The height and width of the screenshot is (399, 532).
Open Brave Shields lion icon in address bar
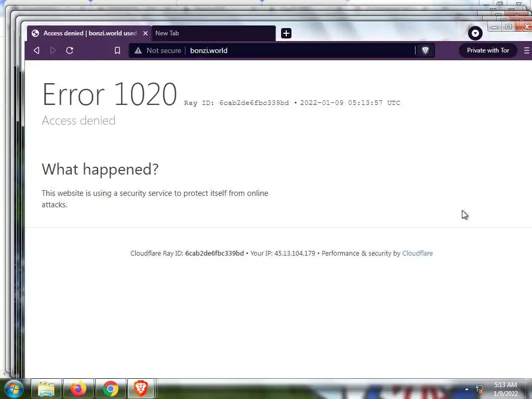[x=425, y=50]
